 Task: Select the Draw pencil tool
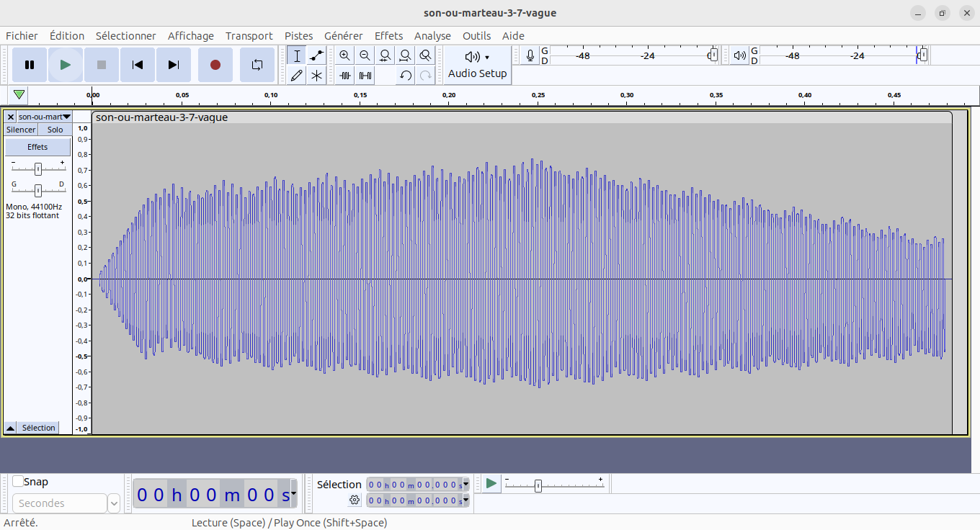(x=296, y=75)
